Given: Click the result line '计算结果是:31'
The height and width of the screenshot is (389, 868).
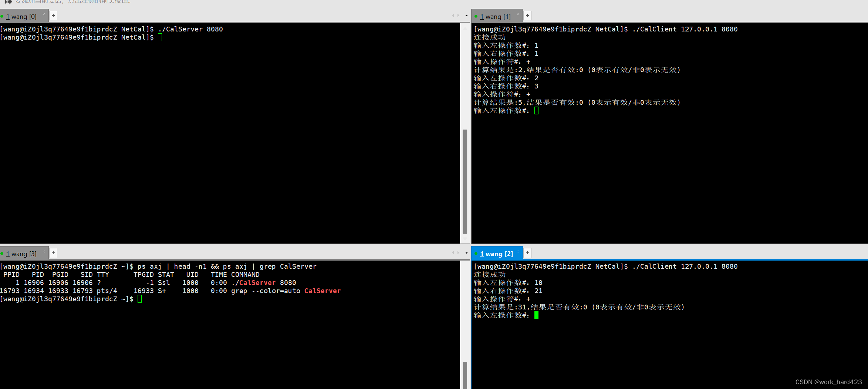Looking at the screenshot, I should pos(579,307).
